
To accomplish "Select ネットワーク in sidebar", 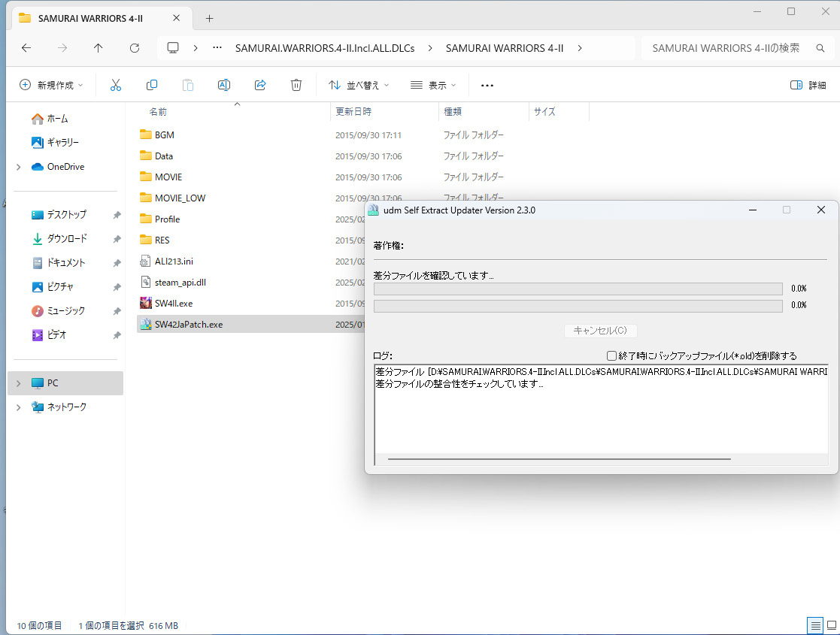I will pyautogui.click(x=65, y=407).
